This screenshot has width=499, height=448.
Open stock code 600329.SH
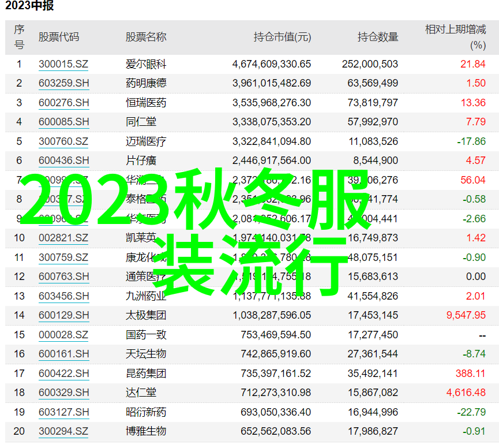[x=63, y=392]
